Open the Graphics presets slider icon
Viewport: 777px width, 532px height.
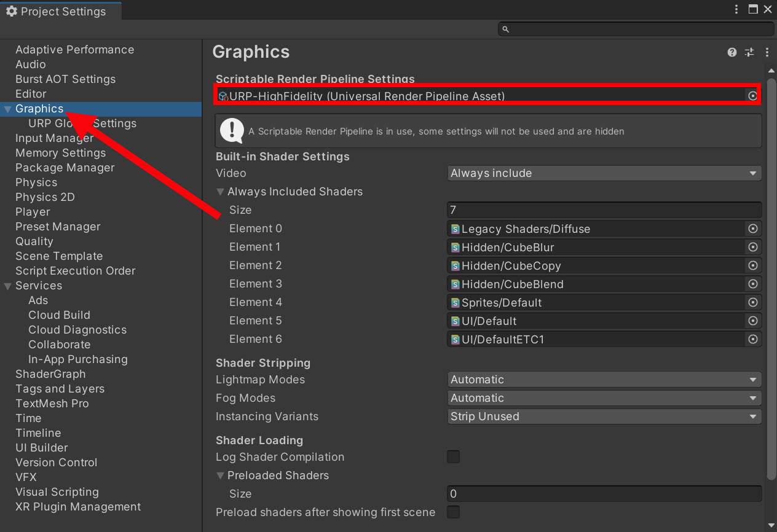749,52
